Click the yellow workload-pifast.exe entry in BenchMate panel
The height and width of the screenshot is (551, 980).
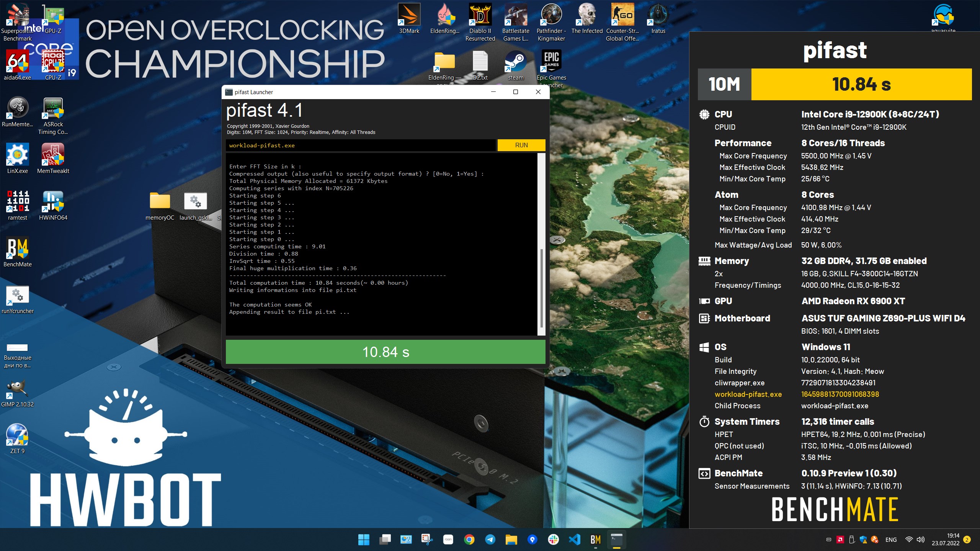[x=748, y=394]
